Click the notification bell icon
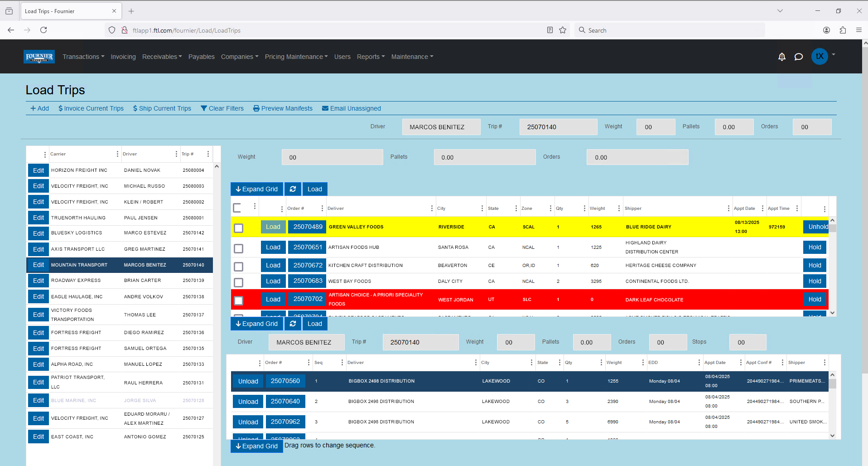Screen dimensions: 868x466 coord(781,57)
